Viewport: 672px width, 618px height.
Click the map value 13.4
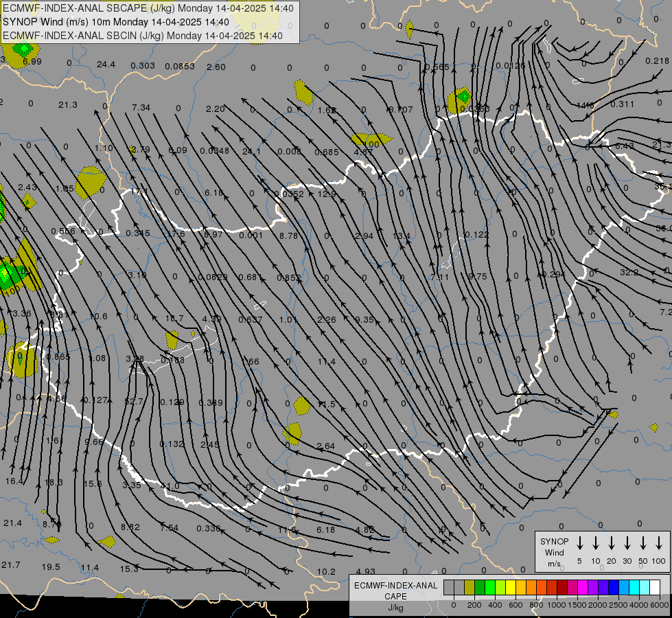(401, 236)
